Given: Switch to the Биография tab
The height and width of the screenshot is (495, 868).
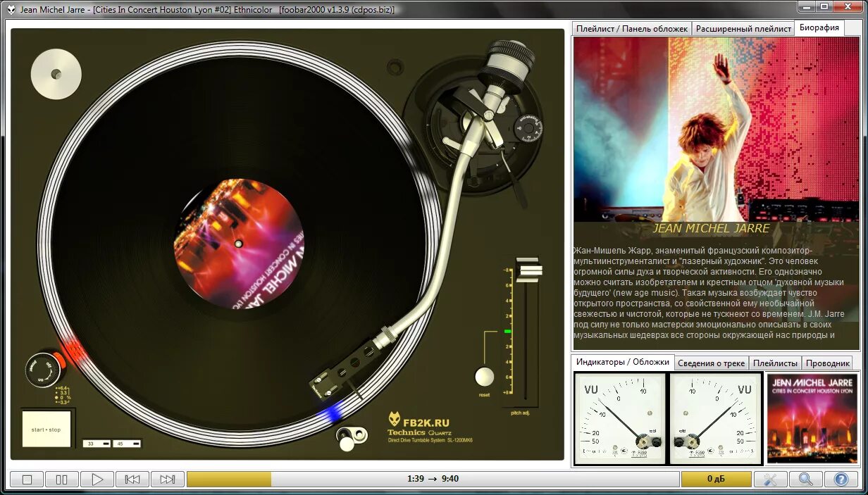Looking at the screenshot, I should tap(818, 28).
